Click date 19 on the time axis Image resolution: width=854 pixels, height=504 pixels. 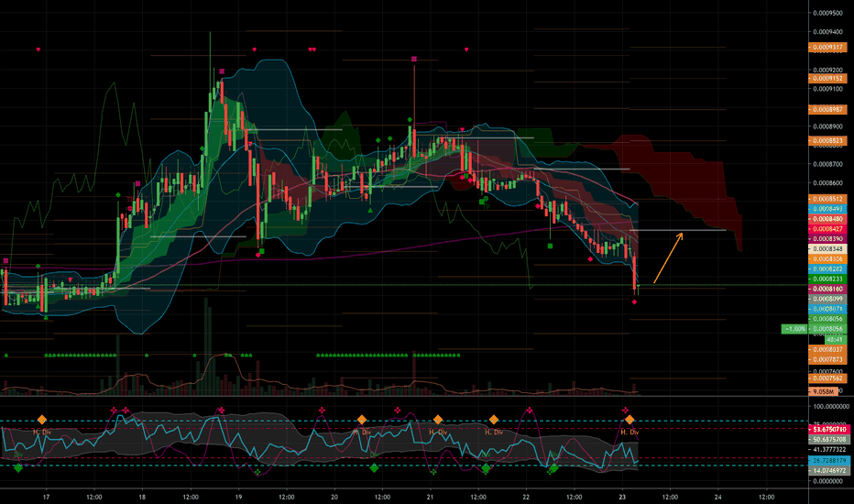[x=238, y=497]
